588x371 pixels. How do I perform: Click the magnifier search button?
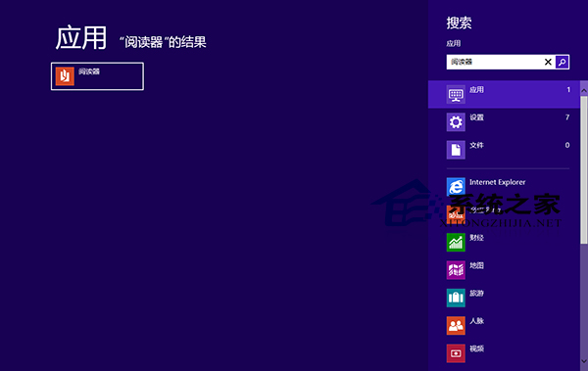tap(563, 62)
